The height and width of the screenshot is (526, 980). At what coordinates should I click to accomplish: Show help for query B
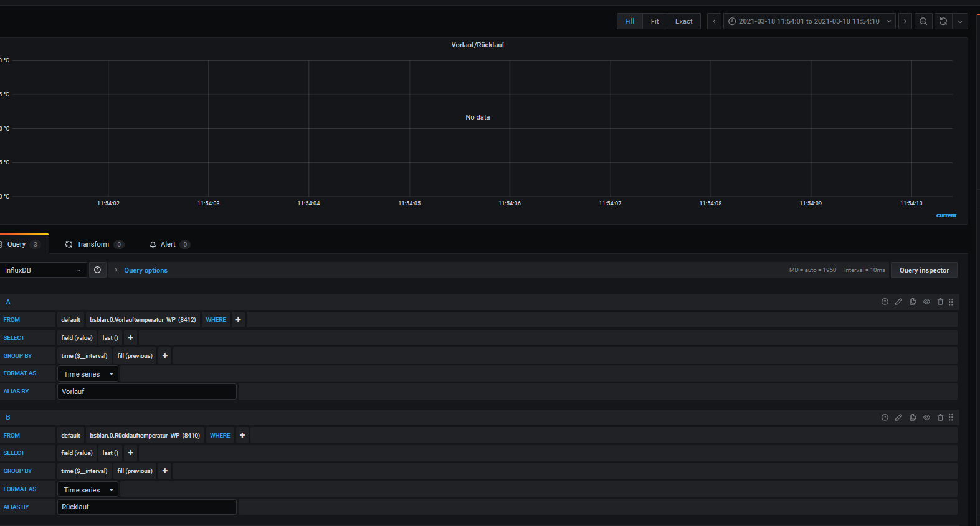[x=885, y=418]
